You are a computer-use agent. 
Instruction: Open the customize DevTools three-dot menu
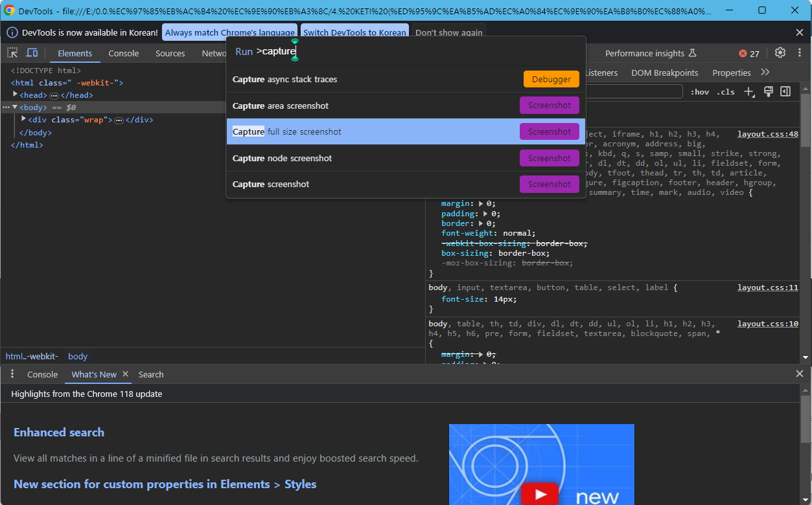coord(799,53)
